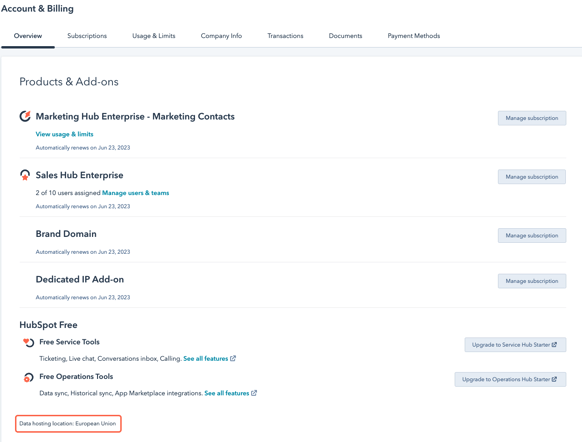Click the Dedicated IP Add-on renewal date text
The height and width of the screenshot is (442, 582).
(83, 298)
